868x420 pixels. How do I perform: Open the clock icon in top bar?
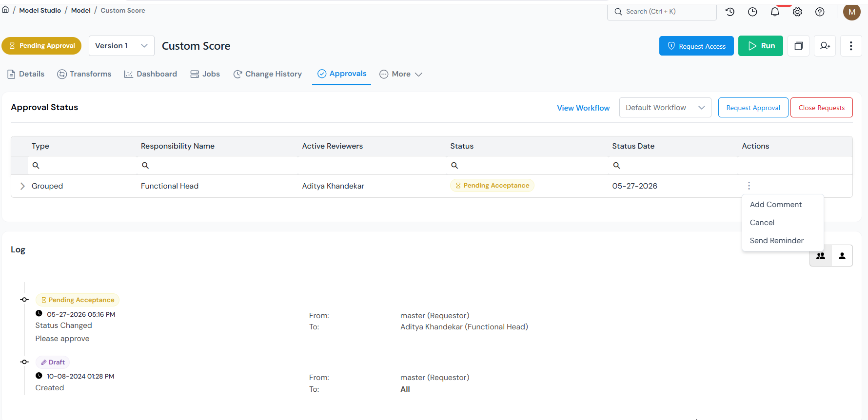coord(752,12)
